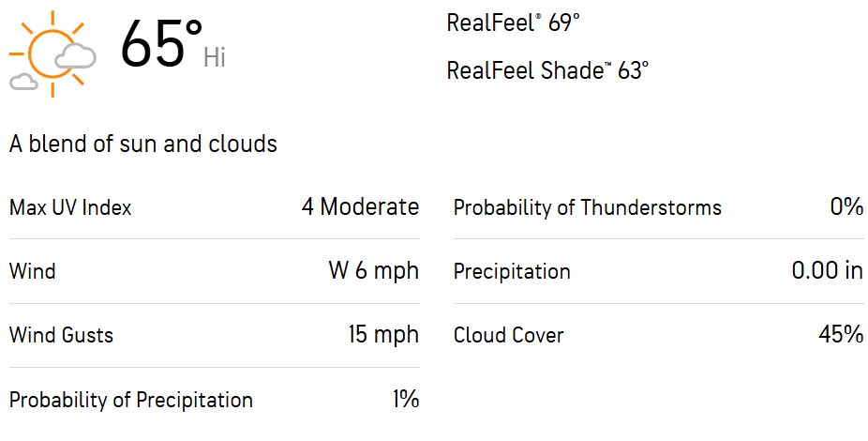
Task: Click the Cloud Cover label
Action: click(x=509, y=335)
